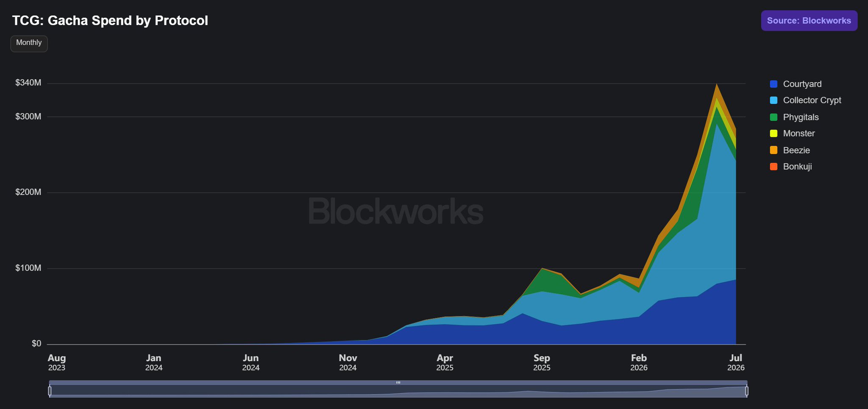Hide the Courtyard series via legend label
The width and height of the screenshot is (868, 409).
(802, 84)
